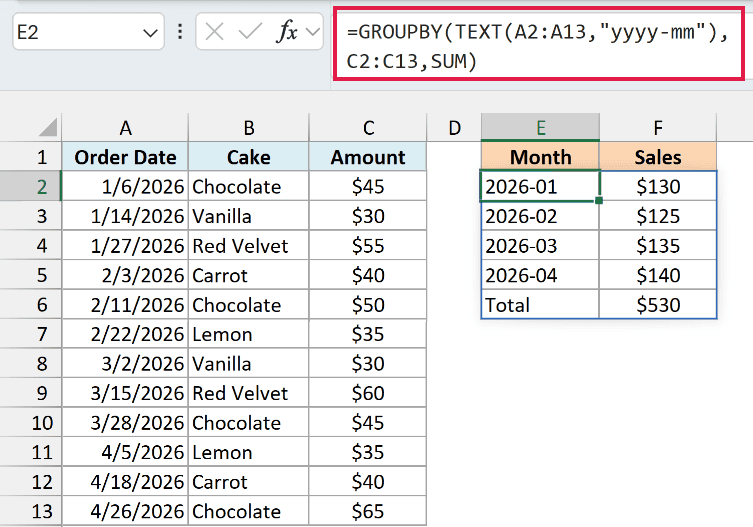Click the $65 amount cell

[x=368, y=511]
